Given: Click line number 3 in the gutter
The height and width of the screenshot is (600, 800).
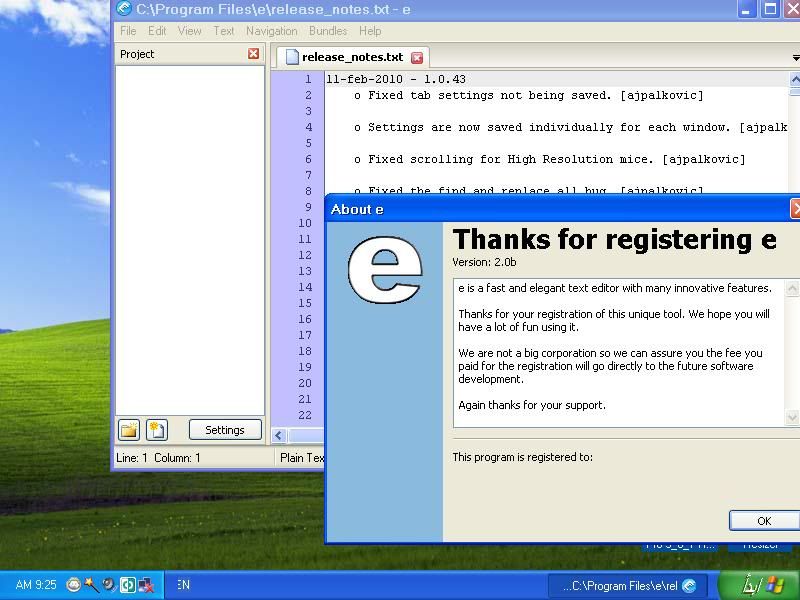Looking at the screenshot, I should 308,111.
